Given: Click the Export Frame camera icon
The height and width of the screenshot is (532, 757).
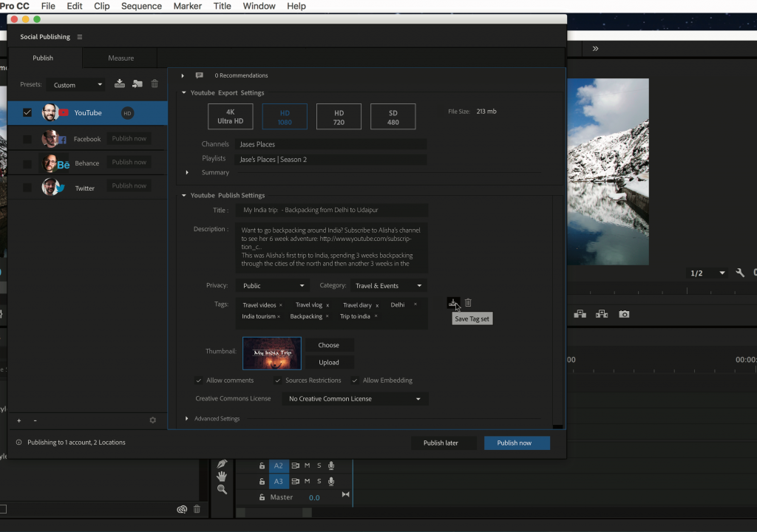Looking at the screenshot, I should pos(624,314).
